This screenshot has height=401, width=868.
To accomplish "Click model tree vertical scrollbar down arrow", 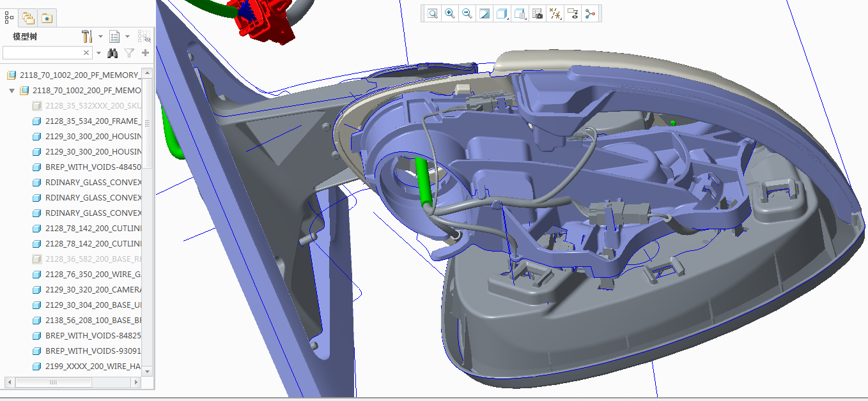I will coord(148,371).
